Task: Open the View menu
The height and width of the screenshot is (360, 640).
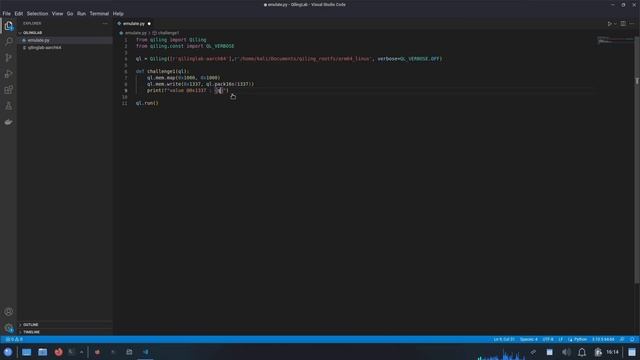Action: pos(57,13)
